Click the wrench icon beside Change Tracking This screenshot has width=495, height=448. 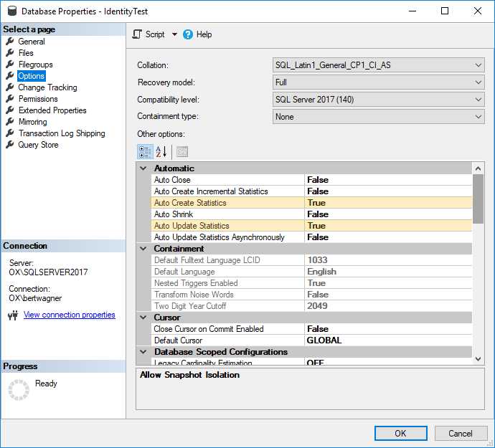pyautogui.click(x=10, y=87)
